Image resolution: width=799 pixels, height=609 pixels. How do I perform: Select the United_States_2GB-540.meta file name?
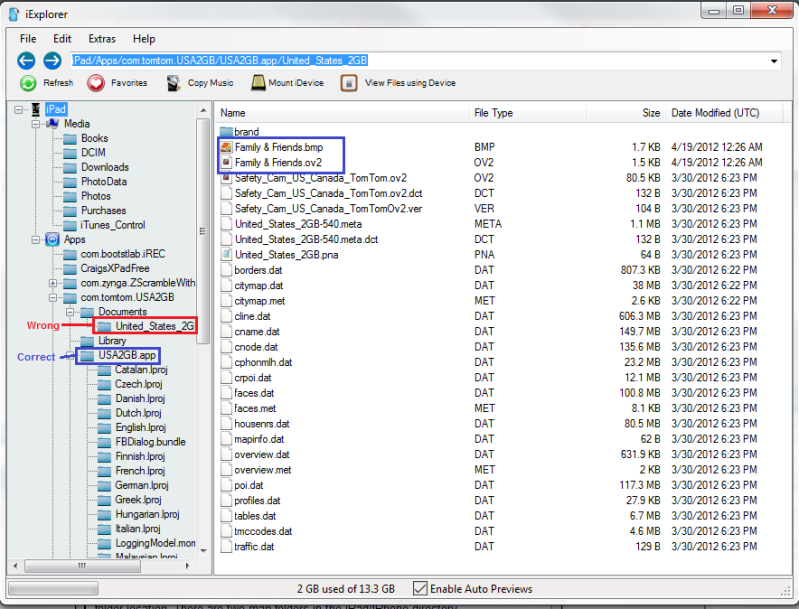coord(298,224)
